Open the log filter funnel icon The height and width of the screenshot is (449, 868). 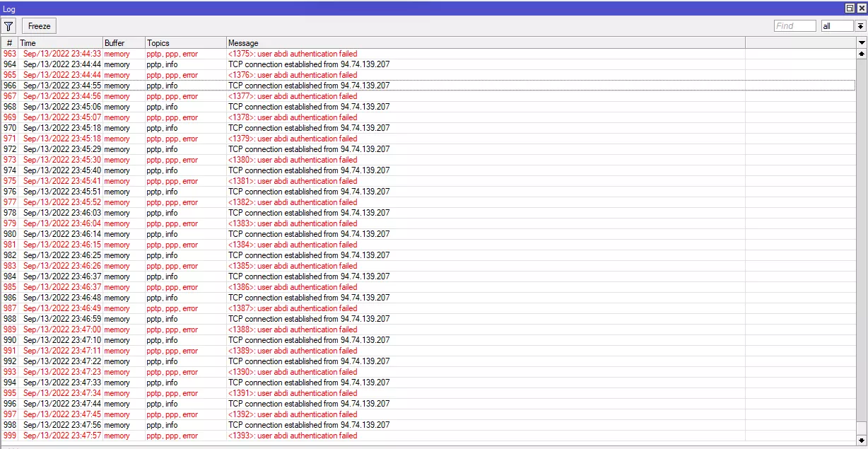(9, 26)
